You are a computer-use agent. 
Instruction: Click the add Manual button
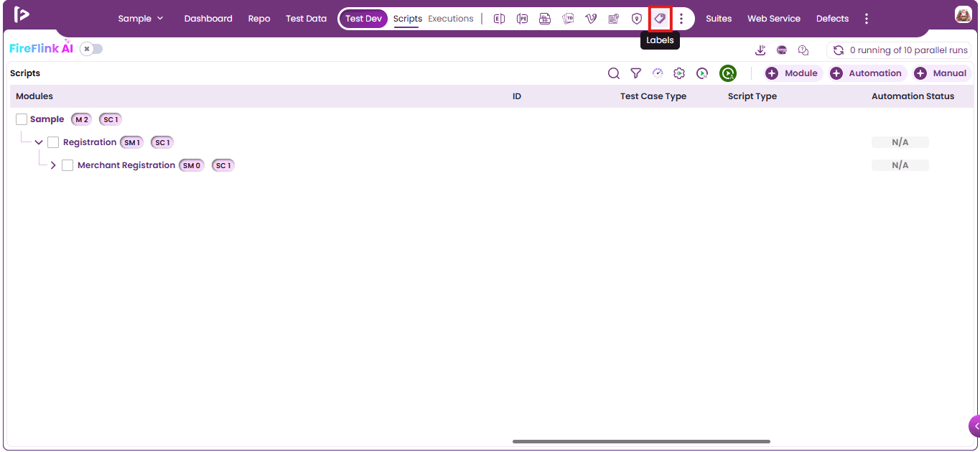pyautogui.click(x=941, y=73)
